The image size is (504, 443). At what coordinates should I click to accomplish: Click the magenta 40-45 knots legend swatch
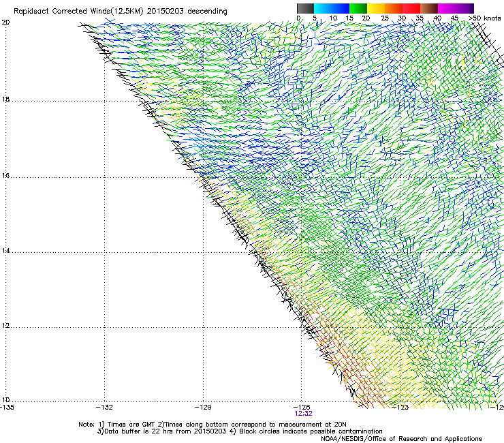pos(447,8)
